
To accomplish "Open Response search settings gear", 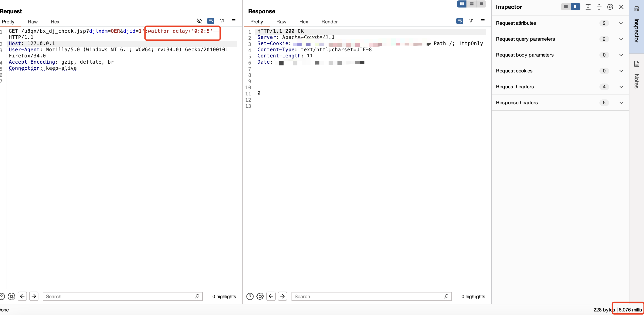I will tap(260, 296).
